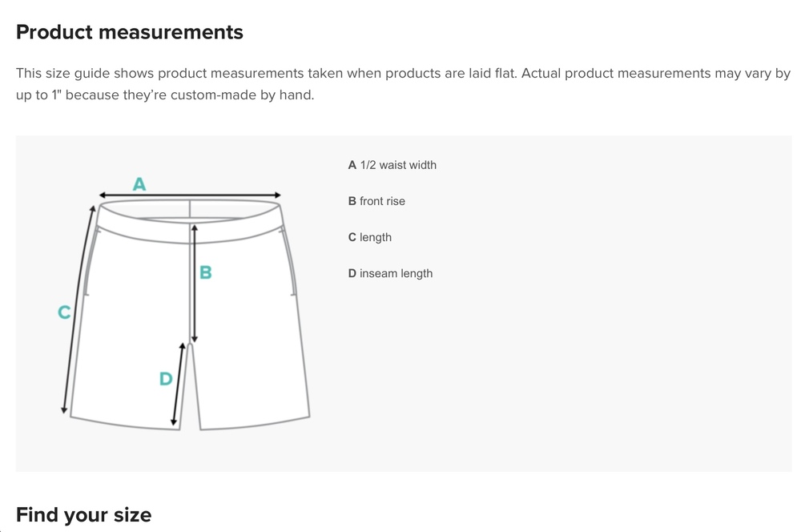Select the "C length" legend entry

(x=370, y=237)
